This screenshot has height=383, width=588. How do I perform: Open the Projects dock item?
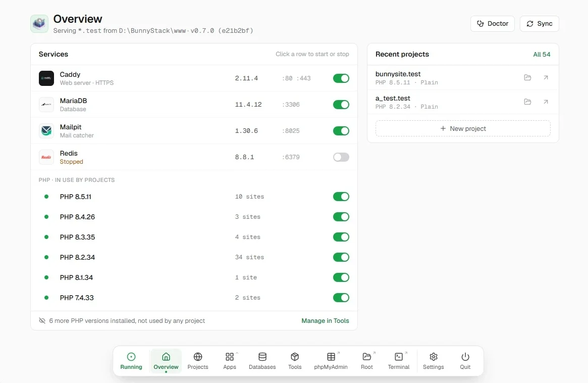tap(198, 361)
